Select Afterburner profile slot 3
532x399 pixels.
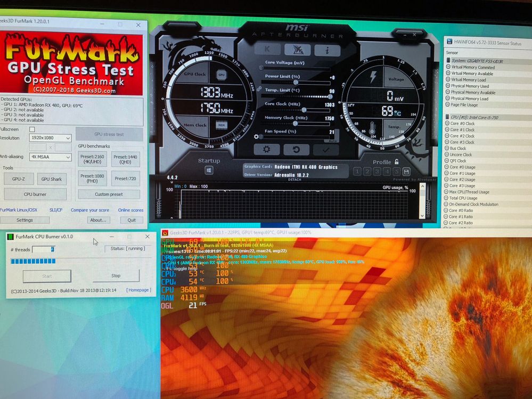[377, 172]
